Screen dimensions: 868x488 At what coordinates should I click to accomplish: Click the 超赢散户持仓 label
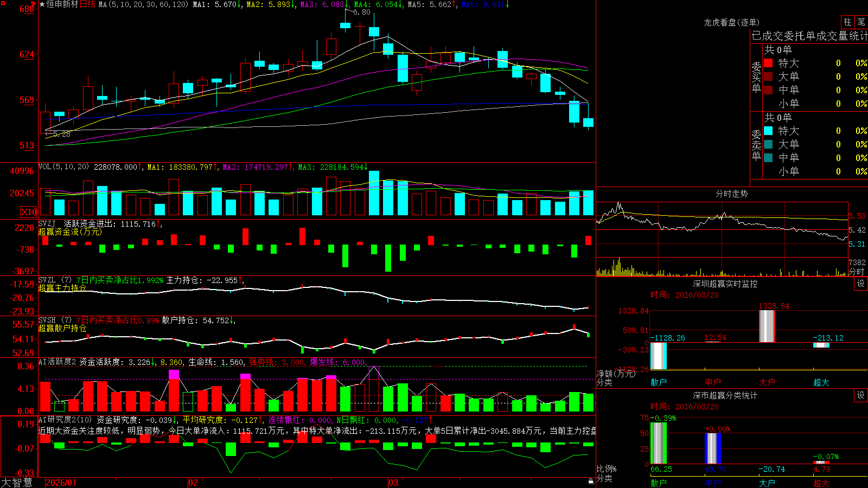pos(62,328)
